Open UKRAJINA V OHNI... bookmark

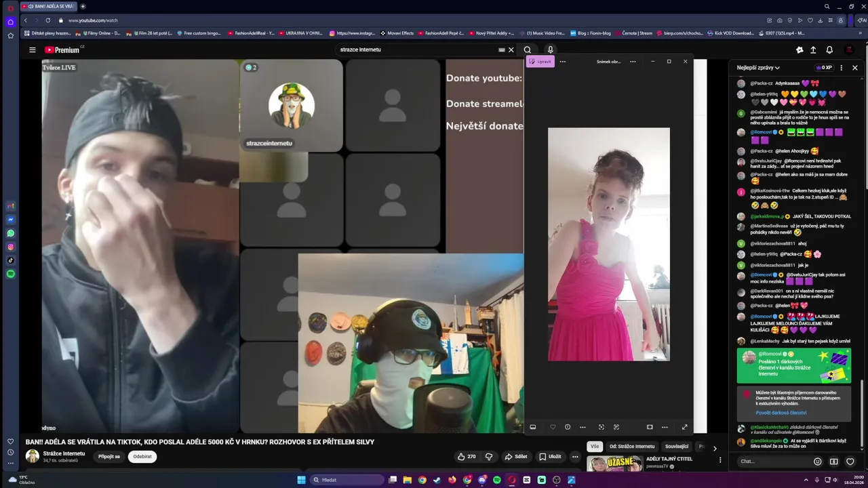point(300,33)
